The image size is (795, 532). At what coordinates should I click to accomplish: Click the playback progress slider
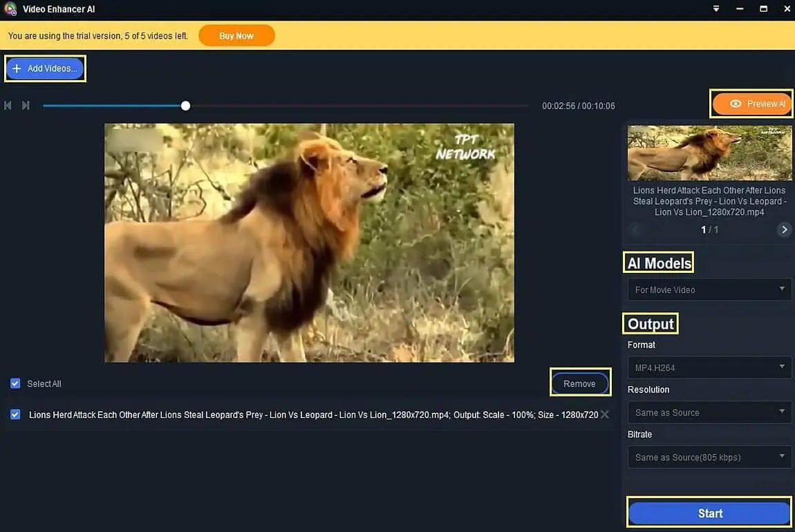tap(185, 105)
